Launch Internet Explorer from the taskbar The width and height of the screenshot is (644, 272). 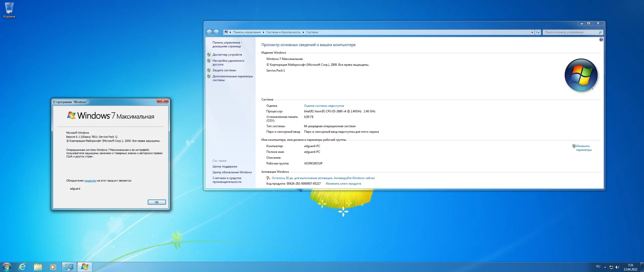point(23,267)
